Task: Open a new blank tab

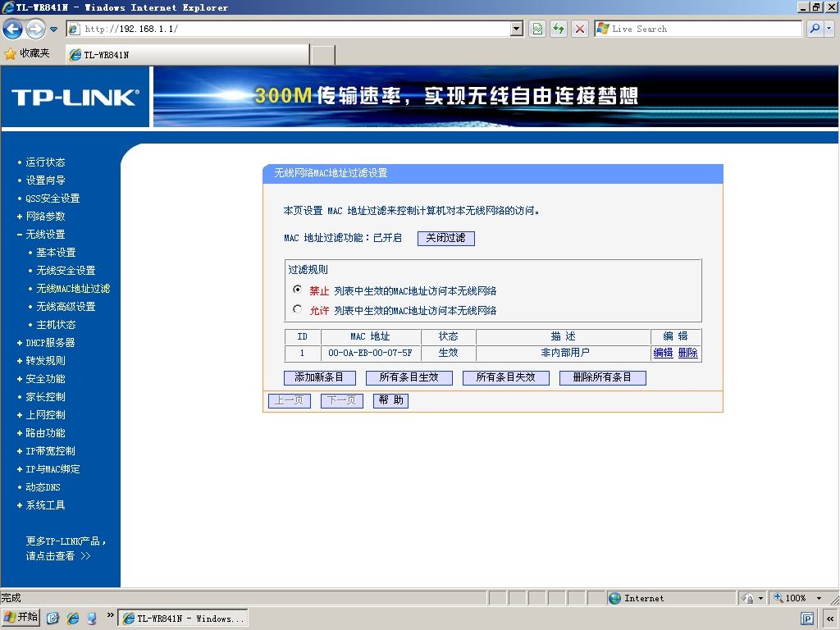Action: [x=323, y=55]
